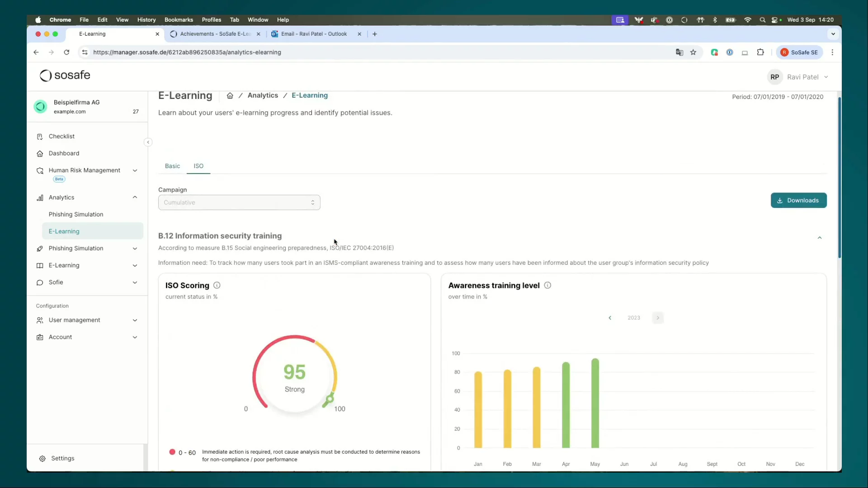
Task: Click the Sofie chat icon
Action: pyautogui.click(x=40, y=282)
